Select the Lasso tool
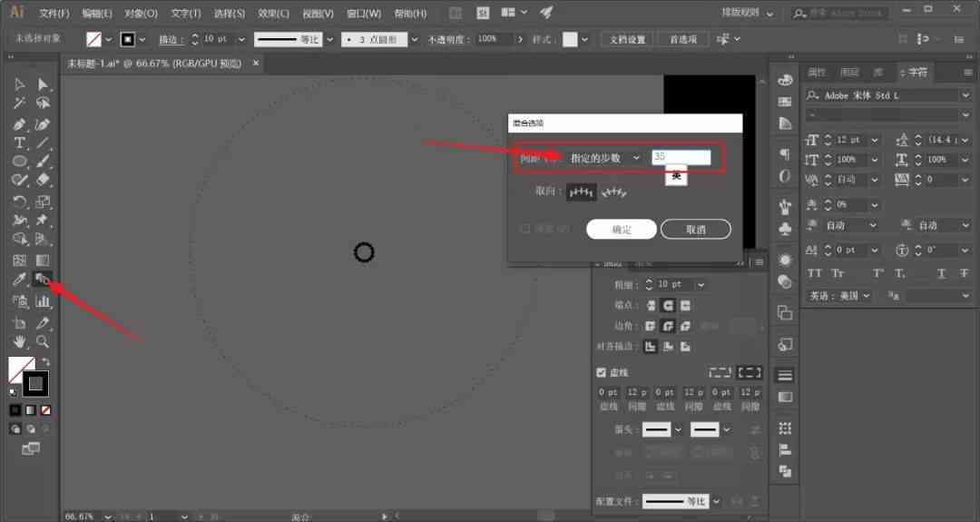Screen dimensions: 980x522 pyautogui.click(x=43, y=103)
